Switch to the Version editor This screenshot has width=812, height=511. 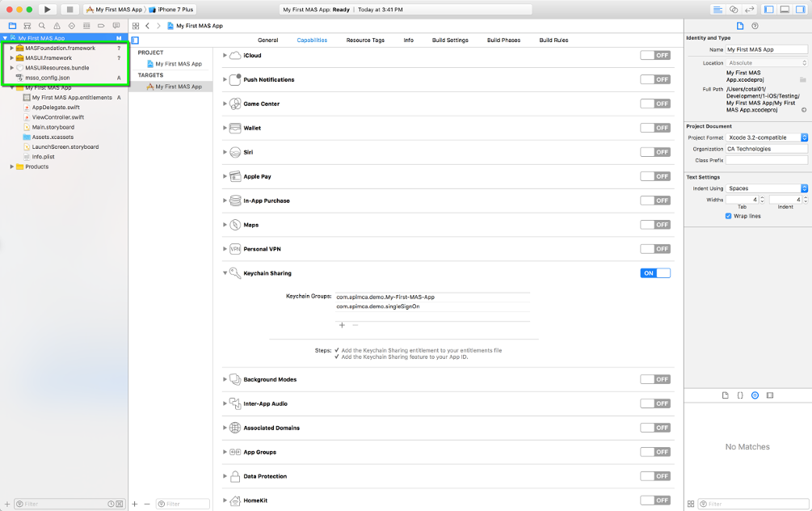tap(749, 10)
